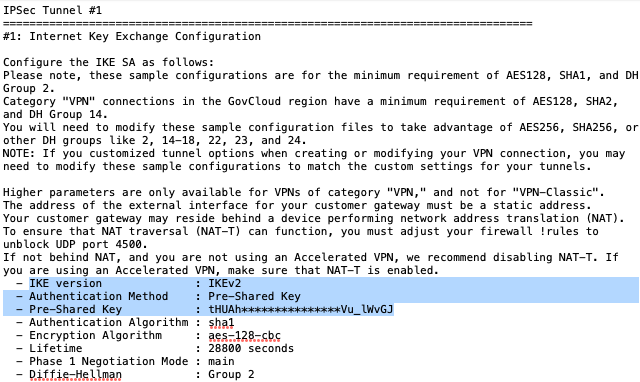This screenshot has width=640, height=382.
Task: Click the line starting 'If not behind NAT'
Action: (311, 258)
